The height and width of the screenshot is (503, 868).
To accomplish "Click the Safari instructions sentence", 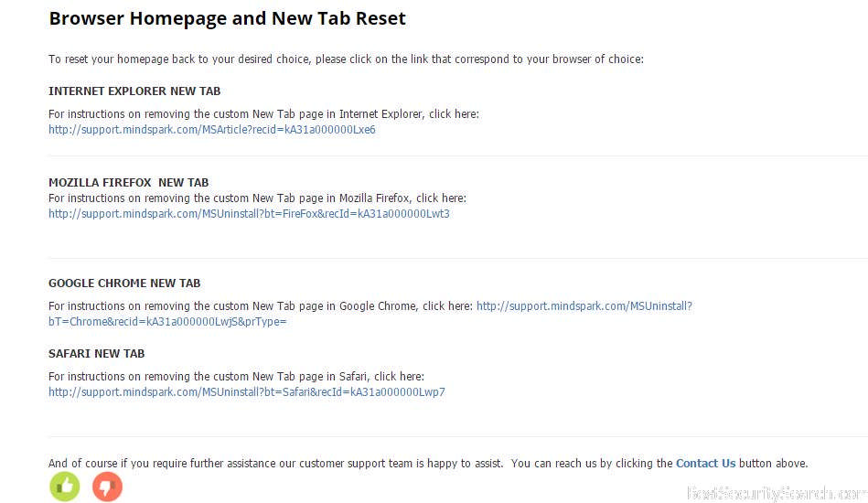I will click(x=236, y=377).
